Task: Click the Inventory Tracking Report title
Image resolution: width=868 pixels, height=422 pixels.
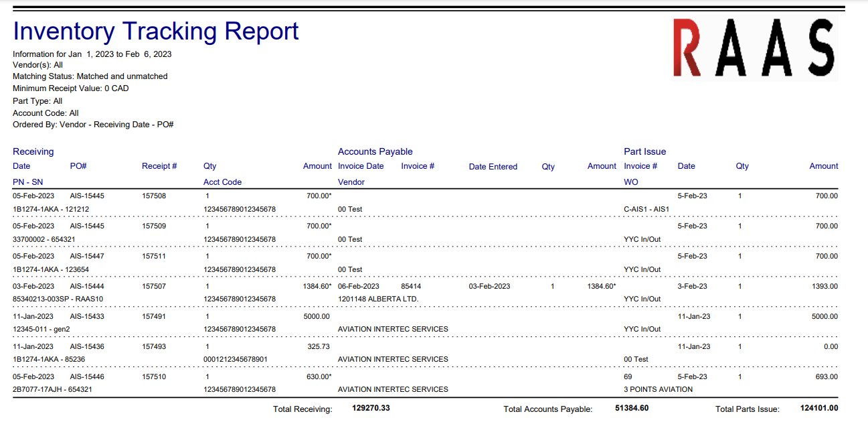Action: [155, 31]
